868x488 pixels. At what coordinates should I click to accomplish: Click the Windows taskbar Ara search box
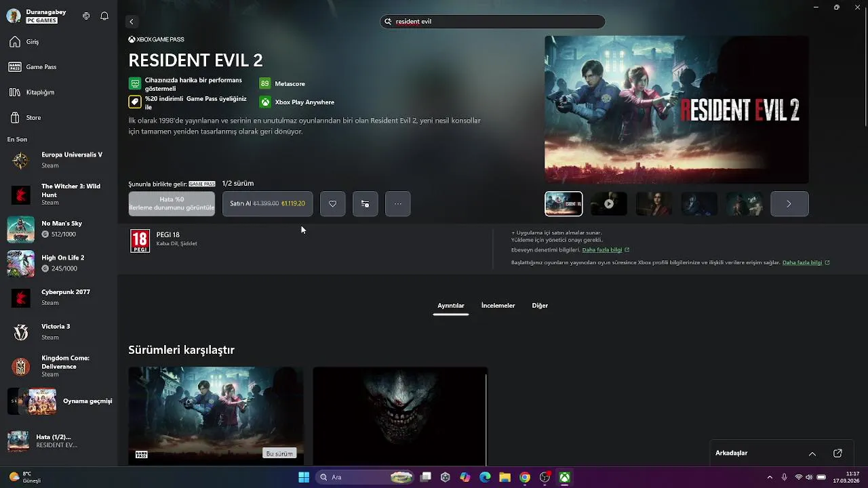363,477
